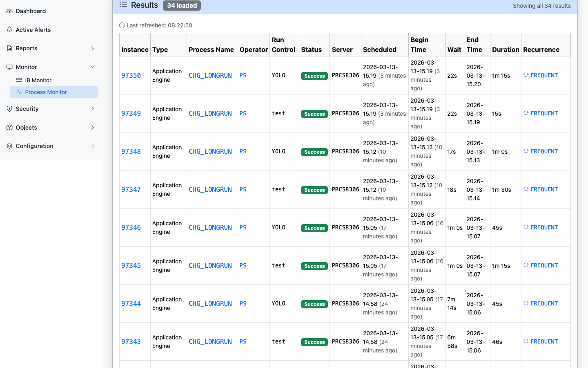Click Success badge in row 97350
Image resolution: width=588 pixels, height=368 pixels.
314,76
